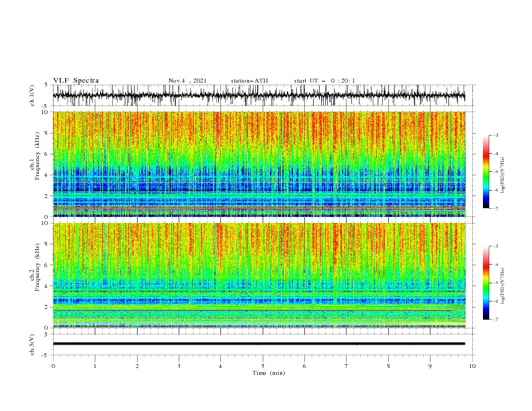Click the ch.2 bottom color bar

(486, 283)
